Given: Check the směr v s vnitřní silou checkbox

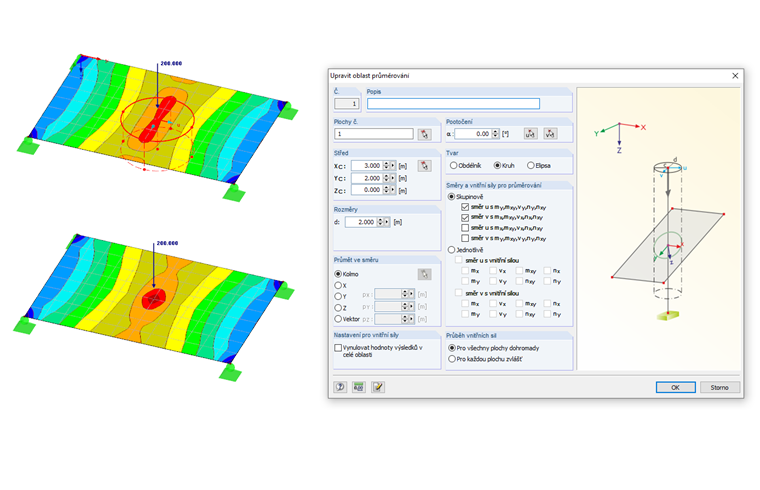Looking at the screenshot, I should click(x=459, y=293).
